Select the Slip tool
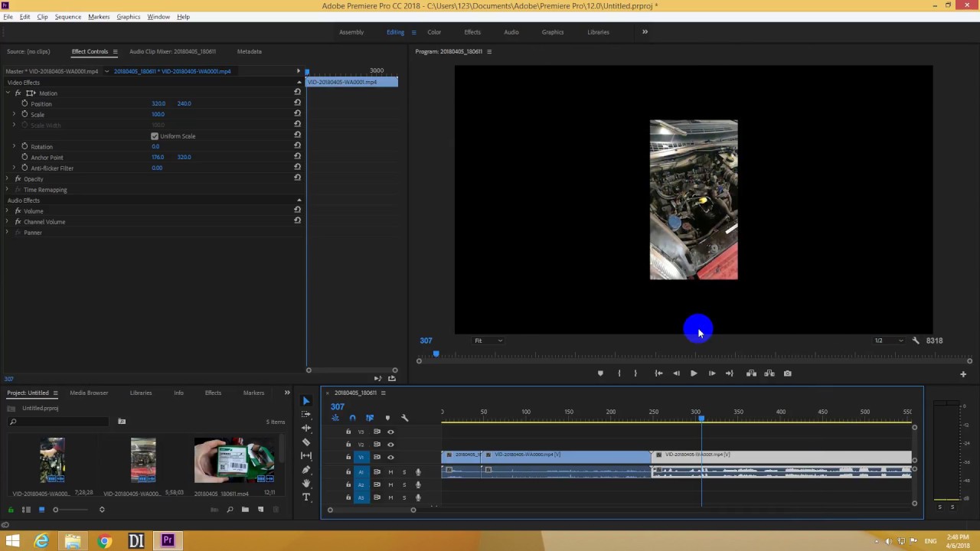 click(306, 456)
